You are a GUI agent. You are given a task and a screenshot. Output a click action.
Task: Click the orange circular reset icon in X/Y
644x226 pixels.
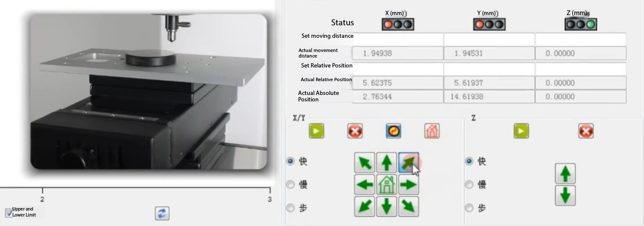tap(393, 131)
